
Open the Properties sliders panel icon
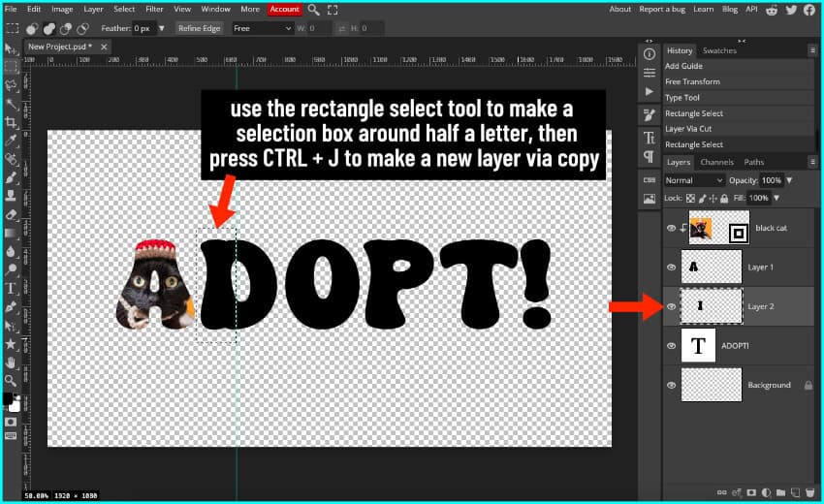click(650, 73)
